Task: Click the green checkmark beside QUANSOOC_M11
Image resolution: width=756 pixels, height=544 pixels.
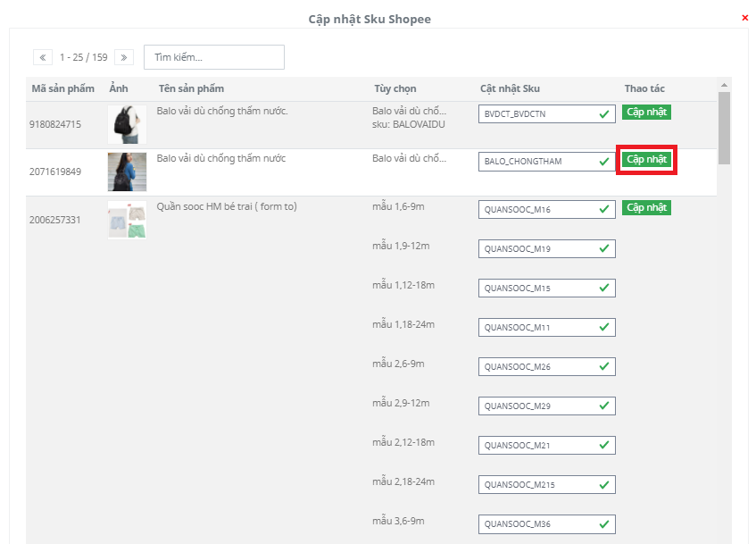Action: [604, 327]
